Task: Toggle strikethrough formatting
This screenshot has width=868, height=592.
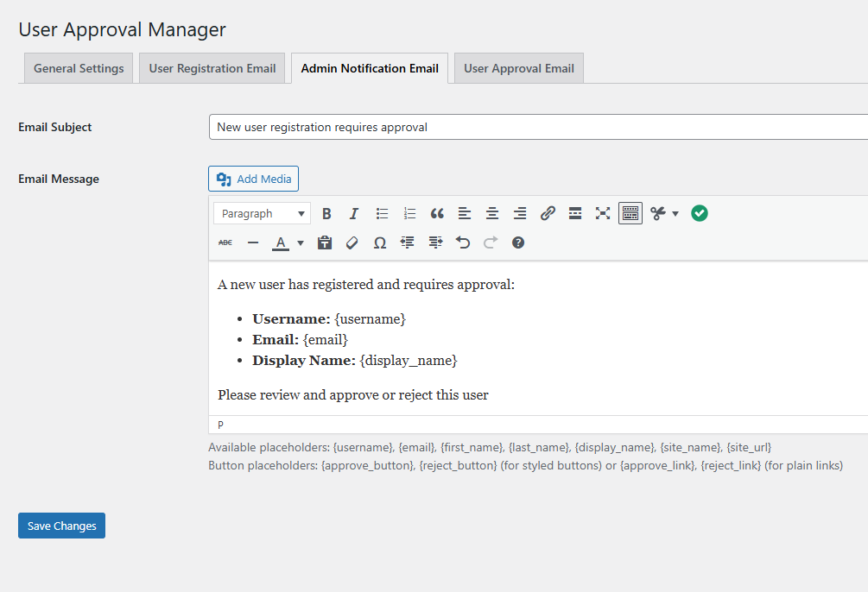Action: click(225, 242)
